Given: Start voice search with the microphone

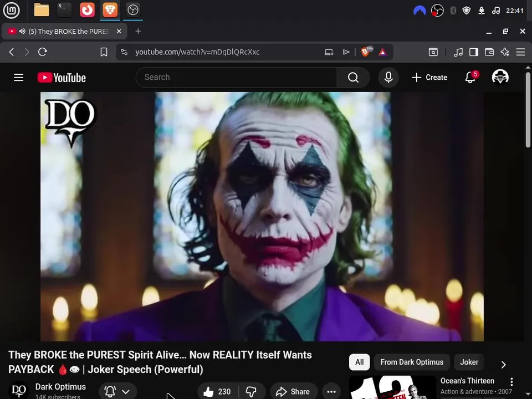Looking at the screenshot, I should point(388,78).
